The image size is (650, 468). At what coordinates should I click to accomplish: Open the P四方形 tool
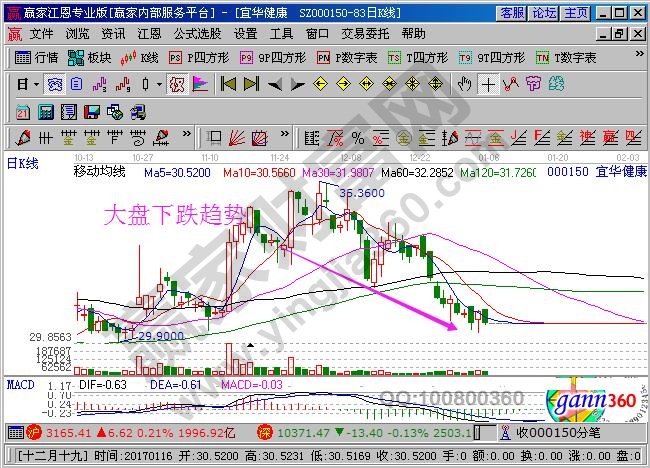199,58
